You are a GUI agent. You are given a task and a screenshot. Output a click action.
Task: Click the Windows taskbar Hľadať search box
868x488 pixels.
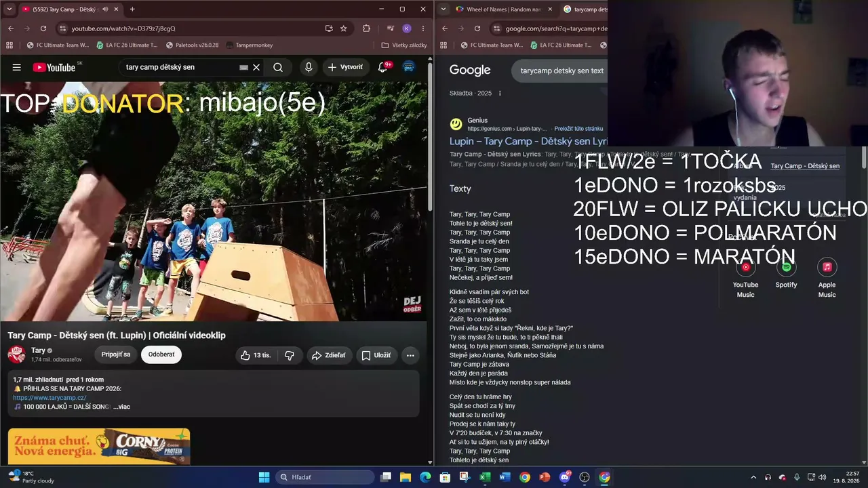coord(325,477)
